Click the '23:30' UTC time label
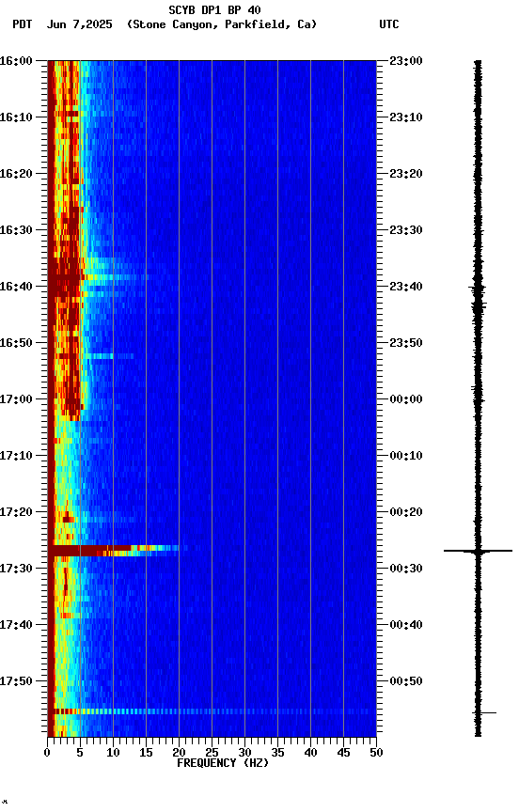Screen dimensions: 519x812 pyautogui.click(x=406, y=230)
